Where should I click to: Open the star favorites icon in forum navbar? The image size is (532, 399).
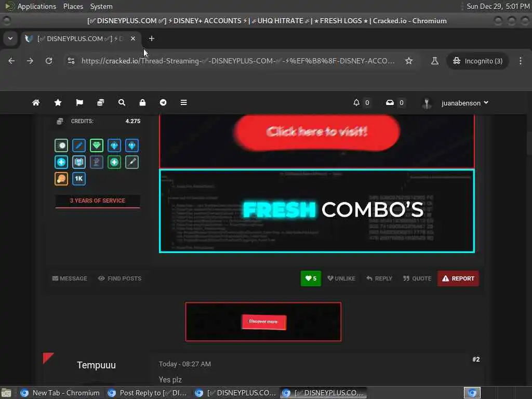click(x=58, y=102)
